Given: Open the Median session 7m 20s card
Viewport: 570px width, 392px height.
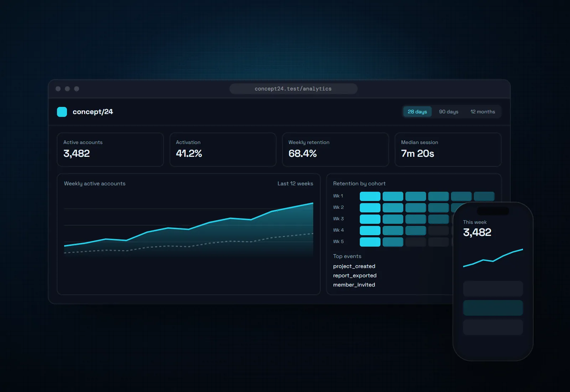Looking at the screenshot, I should point(448,150).
